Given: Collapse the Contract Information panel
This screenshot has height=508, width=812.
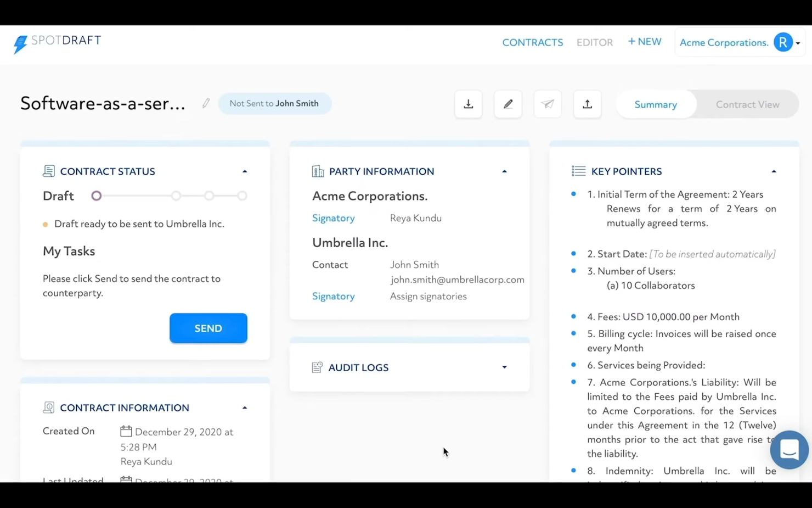Looking at the screenshot, I should coord(245,407).
